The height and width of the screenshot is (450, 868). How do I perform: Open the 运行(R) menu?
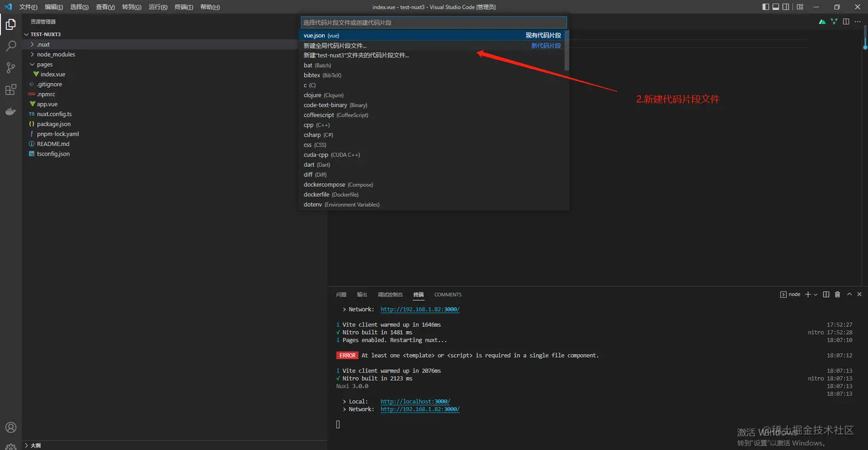[158, 7]
